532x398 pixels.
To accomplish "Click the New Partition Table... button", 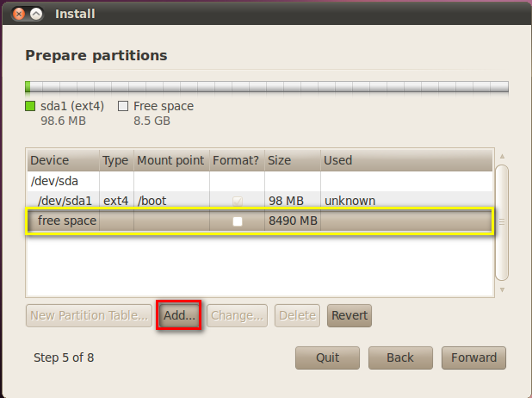I will click(x=89, y=315).
